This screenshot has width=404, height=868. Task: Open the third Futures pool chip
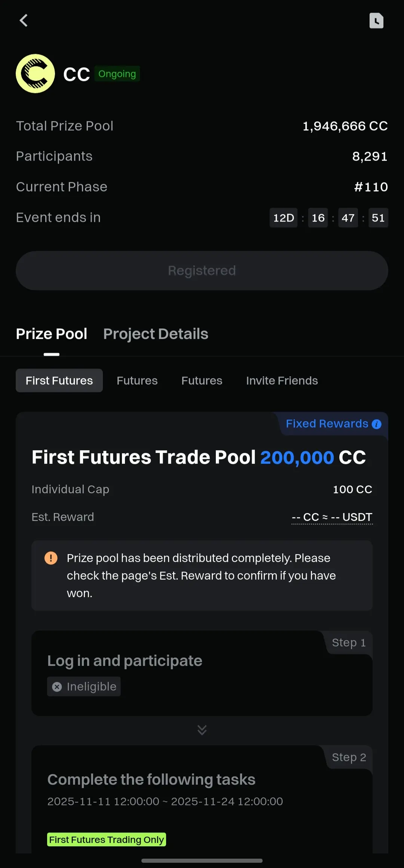(x=202, y=381)
